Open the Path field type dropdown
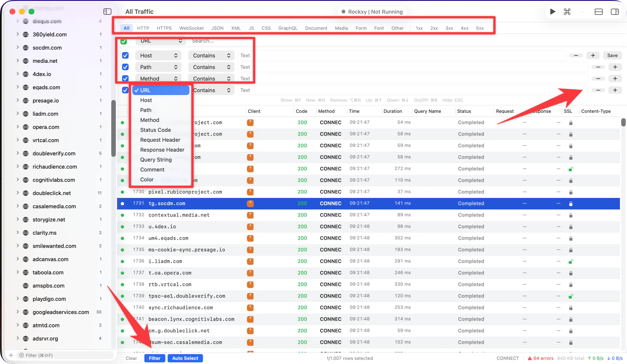The image size is (627, 364). [158, 67]
